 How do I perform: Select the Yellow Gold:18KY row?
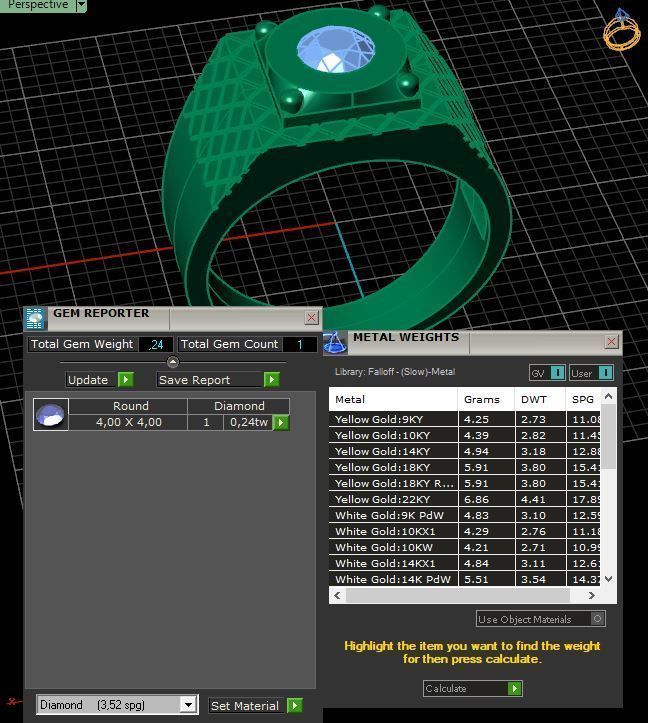[x=464, y=468]
